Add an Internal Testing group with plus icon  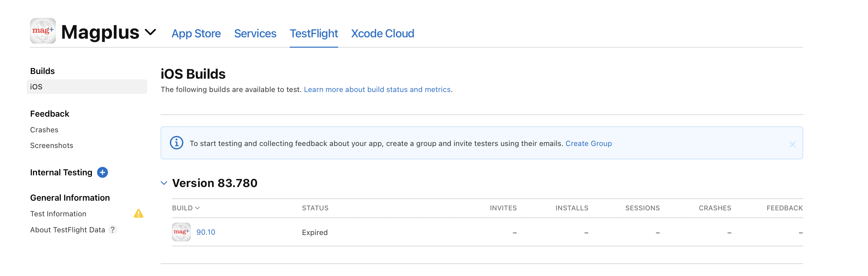click(x=102, y=172)
